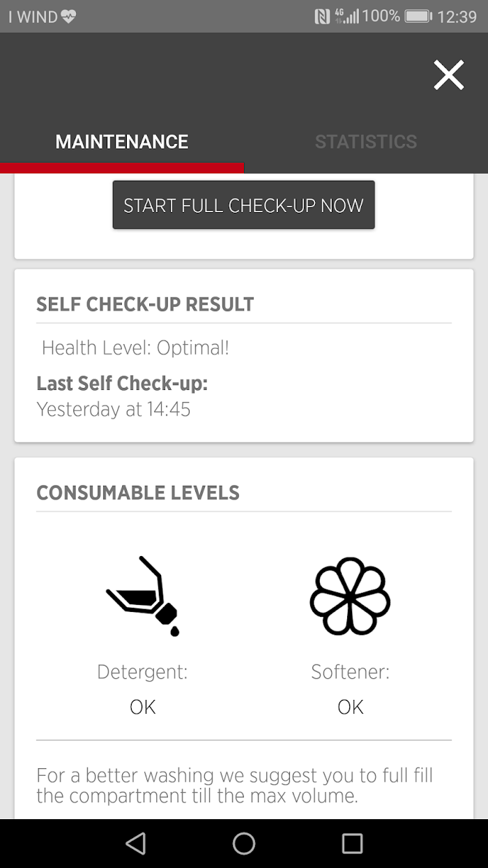Tap the heart pulse icon beside I WIND
The height and width of the screenshot is (868, 488).
pyautogui.click(x=68, y=17)
